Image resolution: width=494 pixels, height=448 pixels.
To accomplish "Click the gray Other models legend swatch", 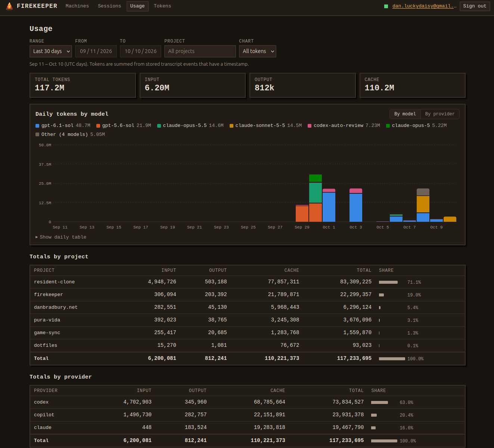I will [37, 134].
